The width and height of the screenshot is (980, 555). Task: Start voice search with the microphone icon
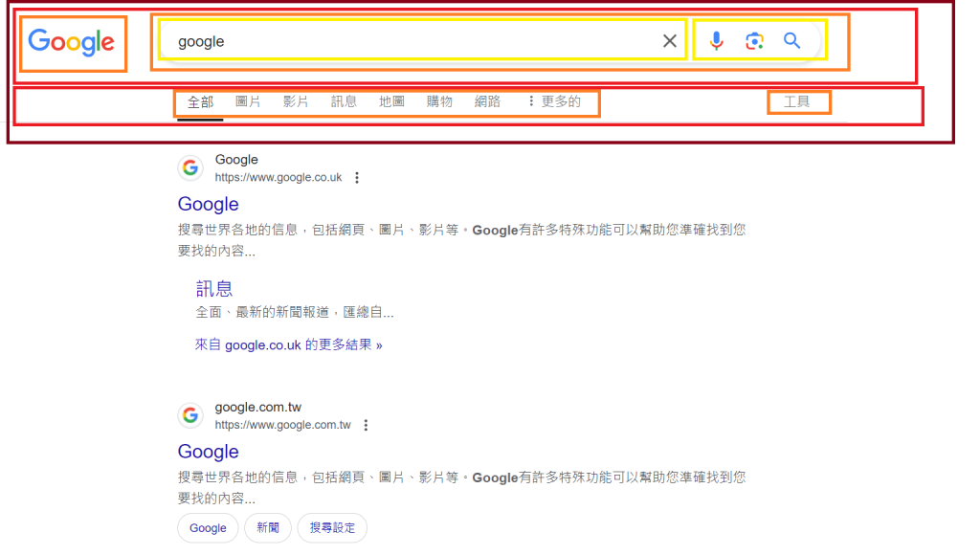716,41
